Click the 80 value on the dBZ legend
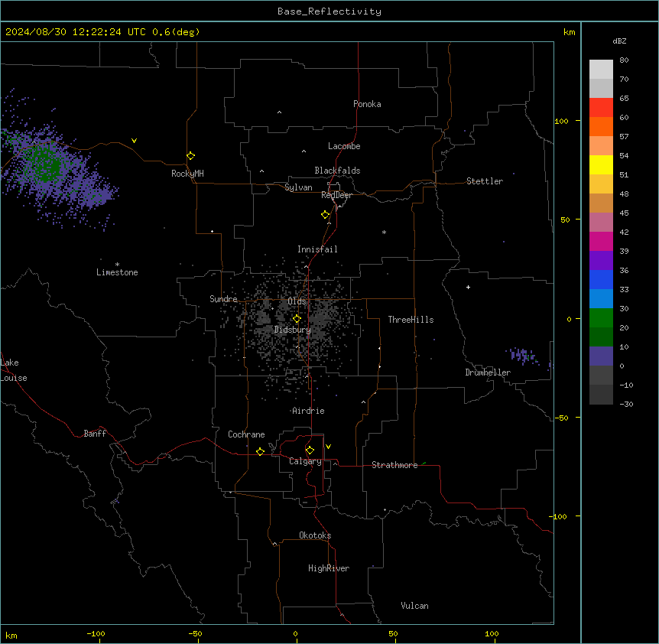 coord(624,60)
